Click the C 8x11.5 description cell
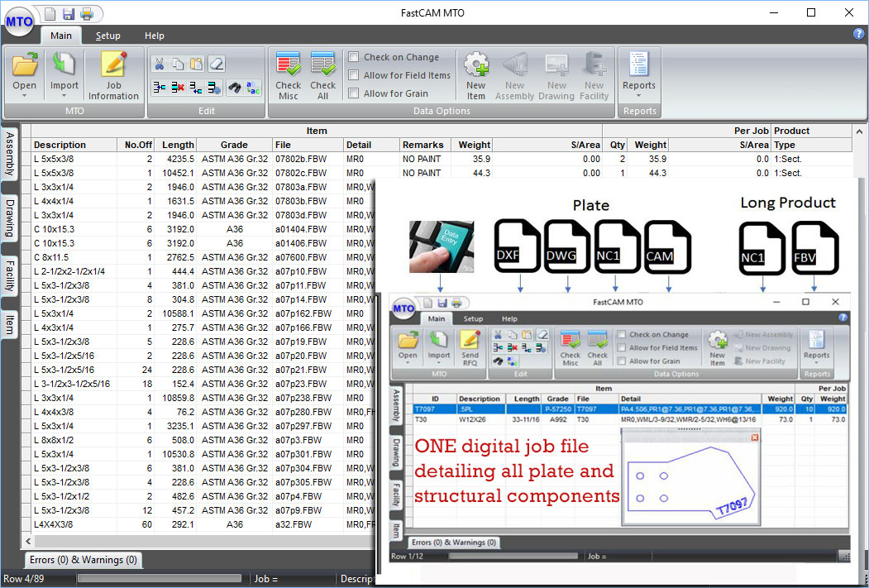Viewport: 869px width, 588px height. click(x=74, y=257)
